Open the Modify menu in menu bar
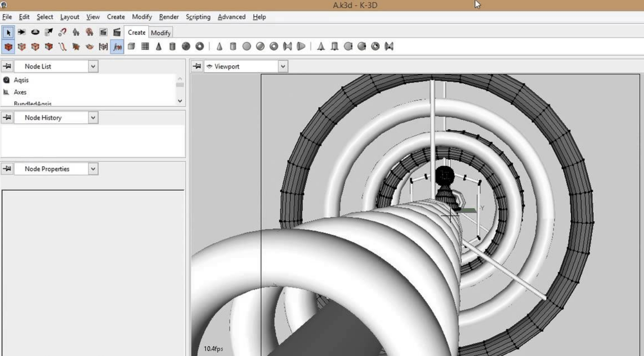 pyautogui.click(x=142, y=17)
